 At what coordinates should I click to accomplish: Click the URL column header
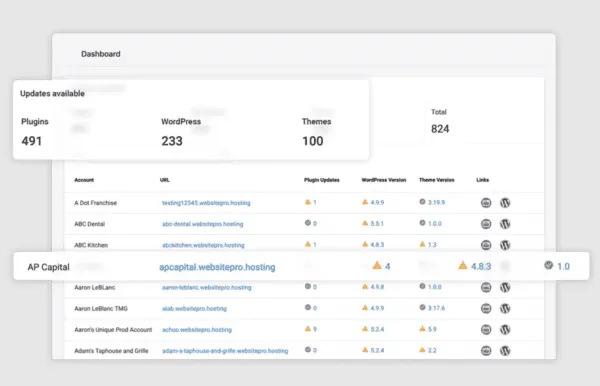pyautogui.click(x=165, y=180)
